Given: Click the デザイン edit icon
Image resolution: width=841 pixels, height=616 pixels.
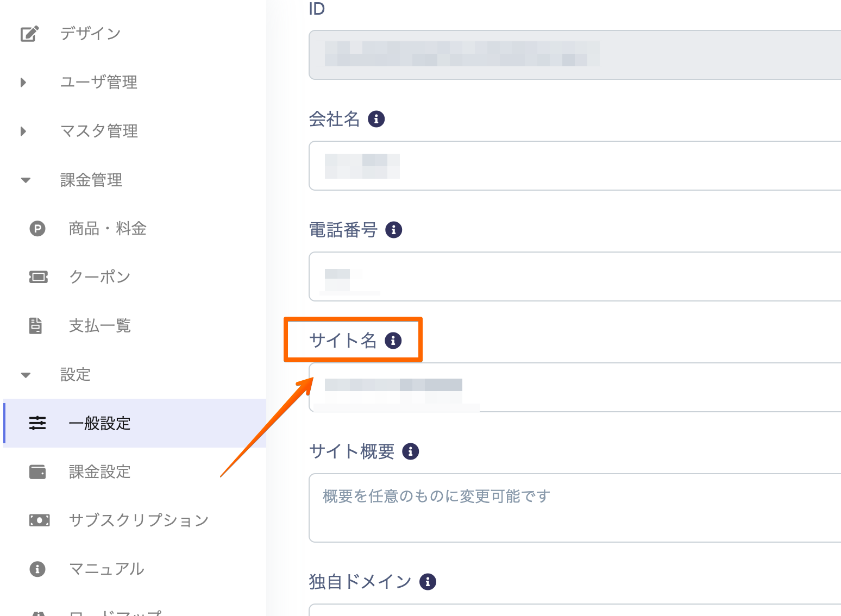Looking at the screenshot, I should click(29, 34).
